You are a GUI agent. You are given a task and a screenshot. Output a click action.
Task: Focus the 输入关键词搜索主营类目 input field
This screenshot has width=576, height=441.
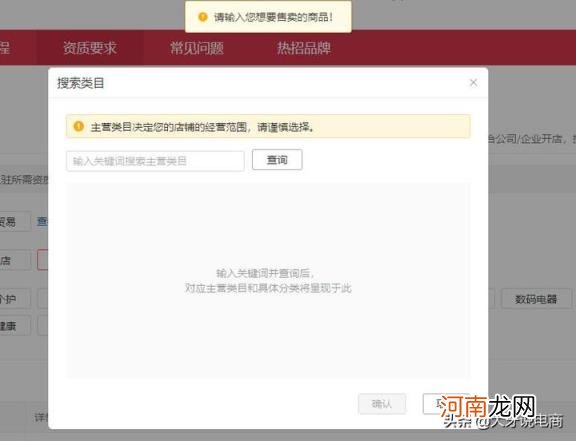point(155,161)
